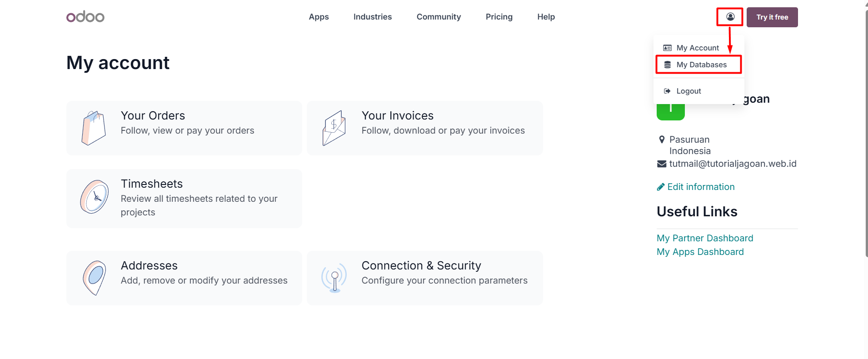Image resolution: width=868 pixels, height=359 pixels.
Task: Open Your Invoices card
Action: tap(425, 128)
